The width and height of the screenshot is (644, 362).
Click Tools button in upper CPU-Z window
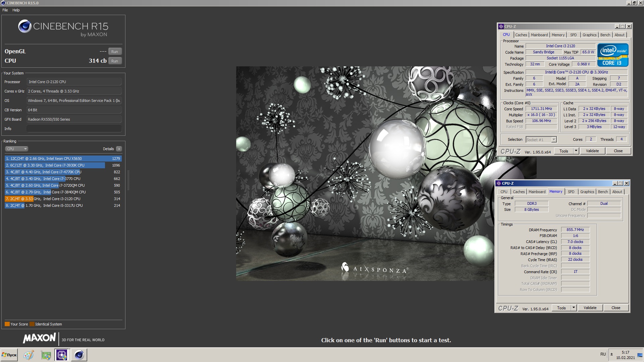coord(564,151)
